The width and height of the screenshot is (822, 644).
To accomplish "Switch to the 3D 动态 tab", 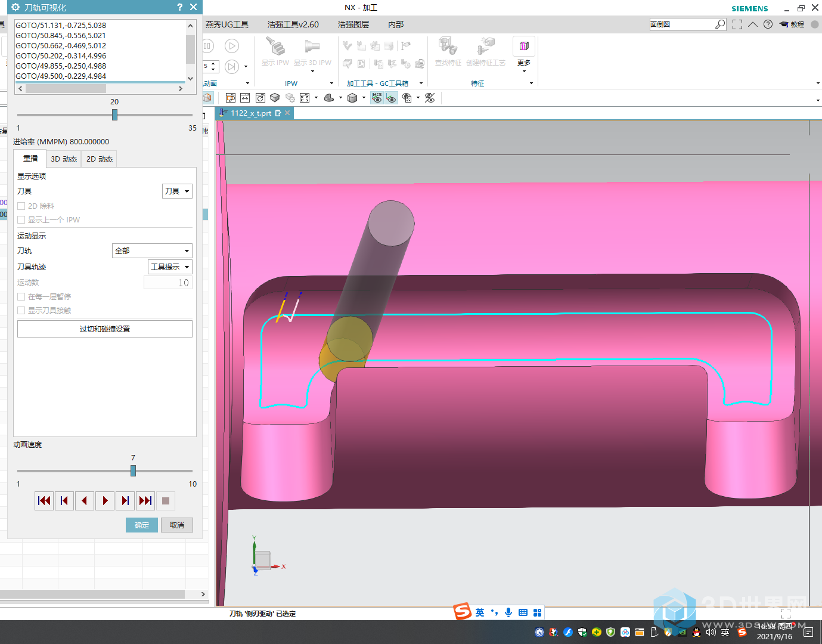I will pos(64,159).
